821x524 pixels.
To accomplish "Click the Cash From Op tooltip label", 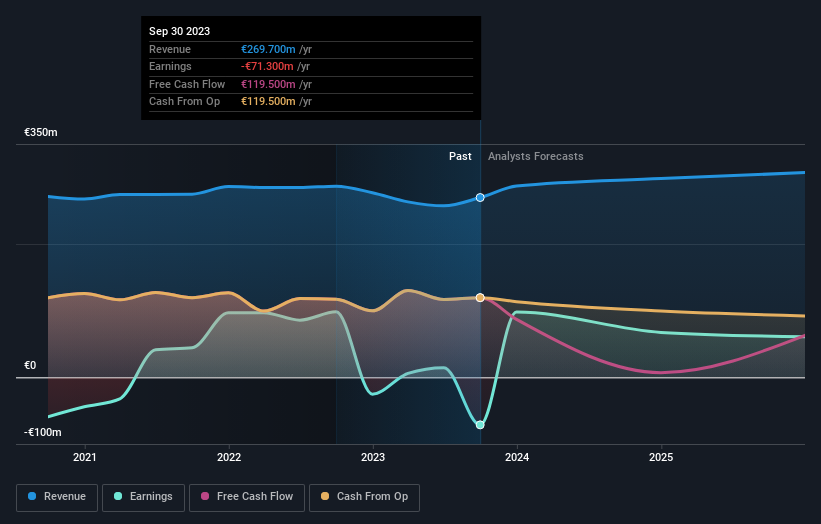I will click(184, 102).
